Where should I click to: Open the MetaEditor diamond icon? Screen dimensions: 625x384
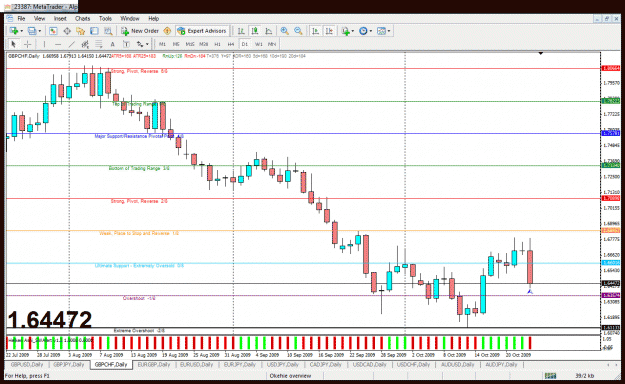[167, 31]
